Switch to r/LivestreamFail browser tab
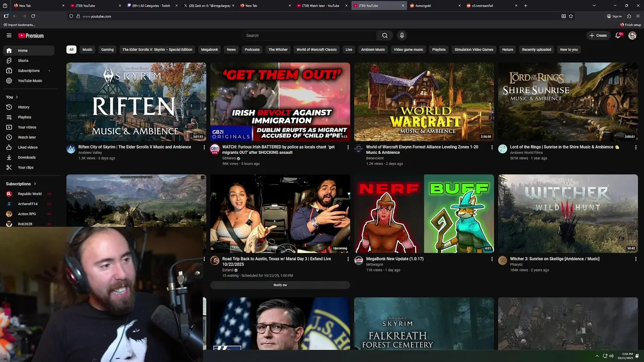644x362 pixels. [x=491, y=6]
